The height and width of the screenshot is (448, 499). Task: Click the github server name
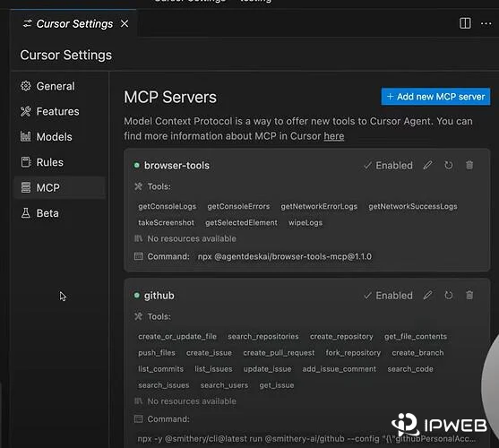coord(159,296)
